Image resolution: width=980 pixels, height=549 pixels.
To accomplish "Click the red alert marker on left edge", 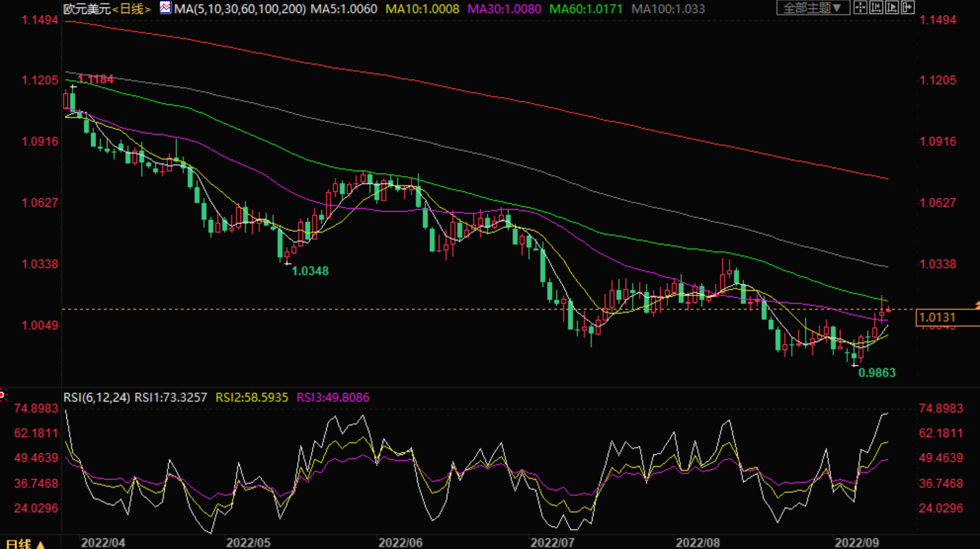I will (2, 395).
